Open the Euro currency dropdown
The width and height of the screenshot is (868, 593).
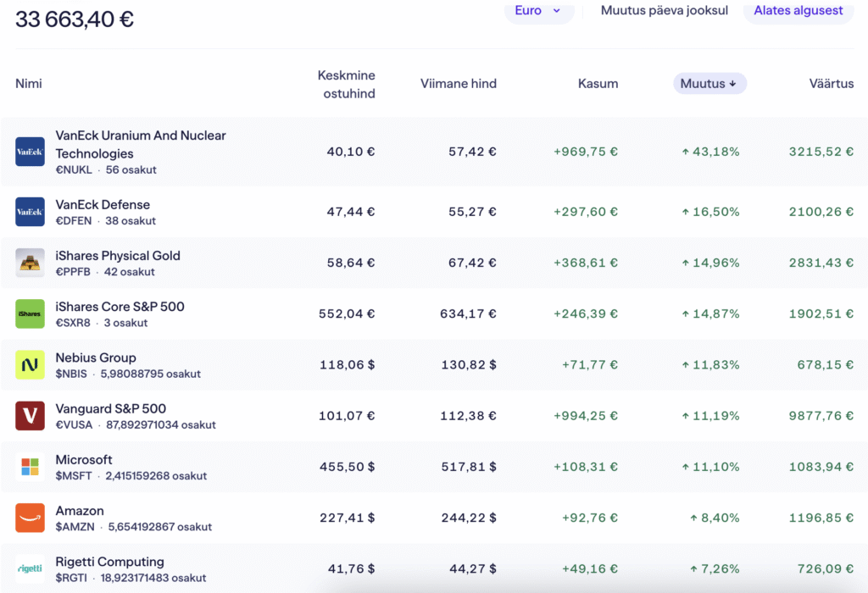(x=539, y=11)
